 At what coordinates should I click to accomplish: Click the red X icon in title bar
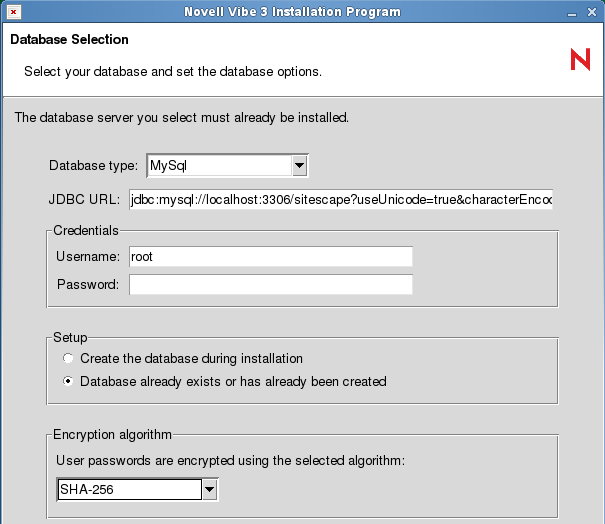(13, 12)
